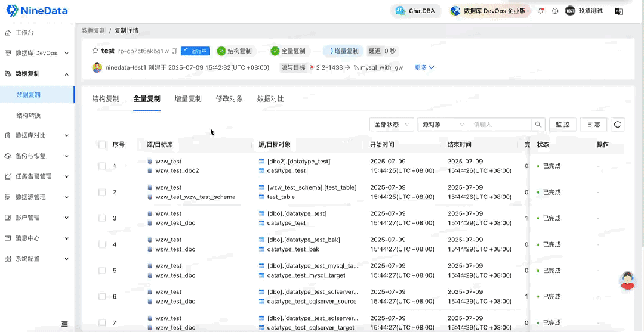The height and width of the screenshot is (332, 644).
Task: Click 增量复制 step in progress bar
Action: [x=344, y=51]
